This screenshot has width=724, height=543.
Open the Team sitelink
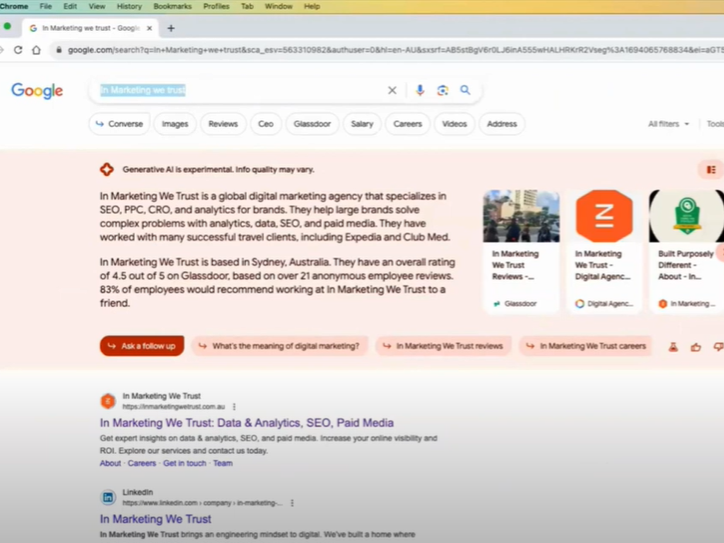coord(223,463)
